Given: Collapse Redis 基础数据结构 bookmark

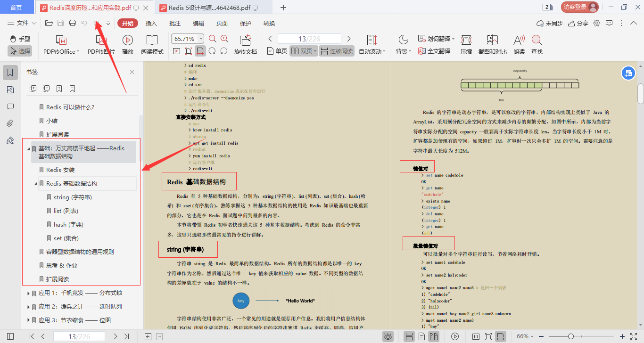Looking at the screenshot, I should pos(36,184).
